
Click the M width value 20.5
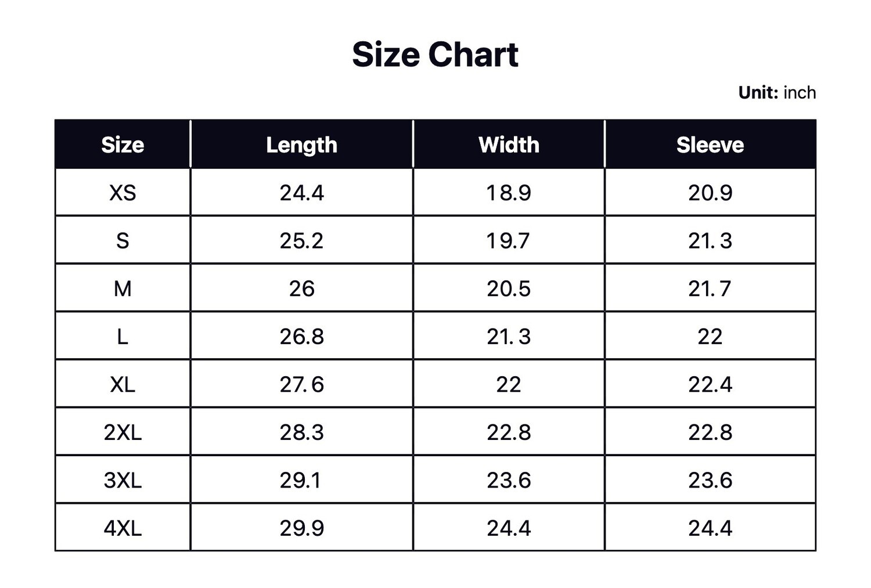(509, 288)
